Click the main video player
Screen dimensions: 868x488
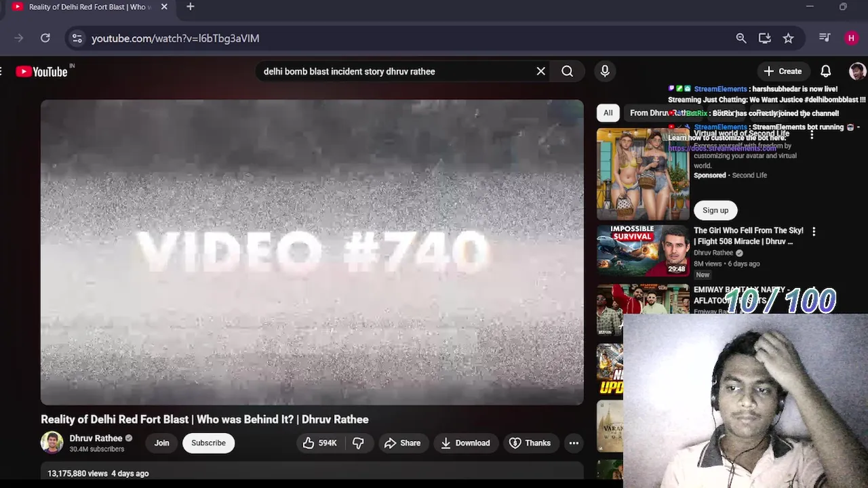(312, 252)
